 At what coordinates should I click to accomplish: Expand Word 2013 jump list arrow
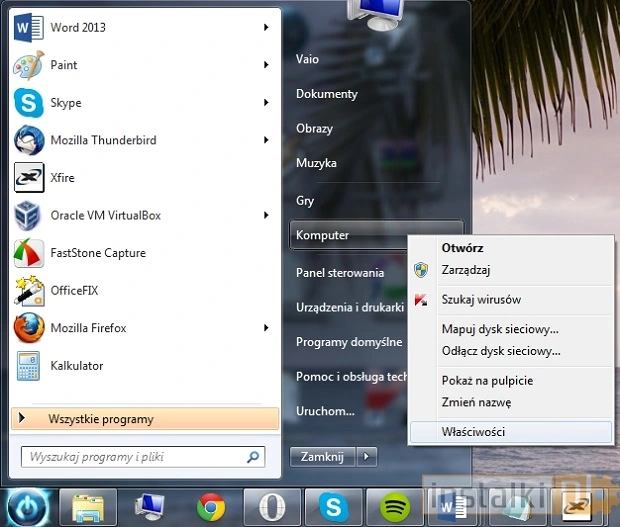266,27
